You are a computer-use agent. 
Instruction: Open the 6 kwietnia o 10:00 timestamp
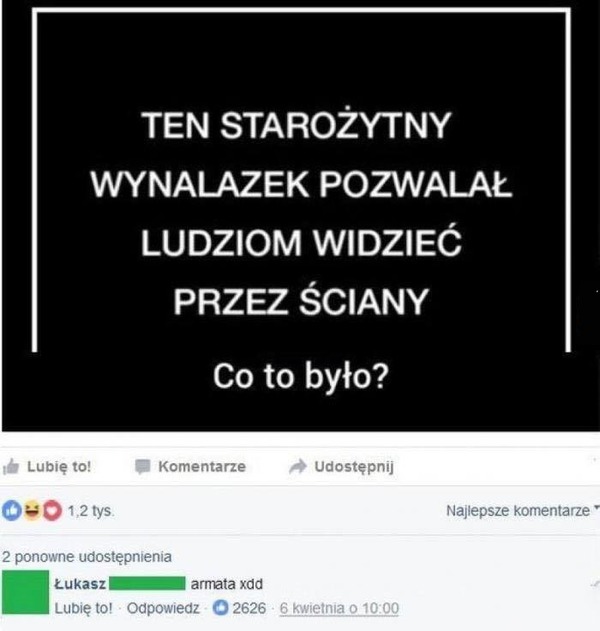[x=339, y=608]
